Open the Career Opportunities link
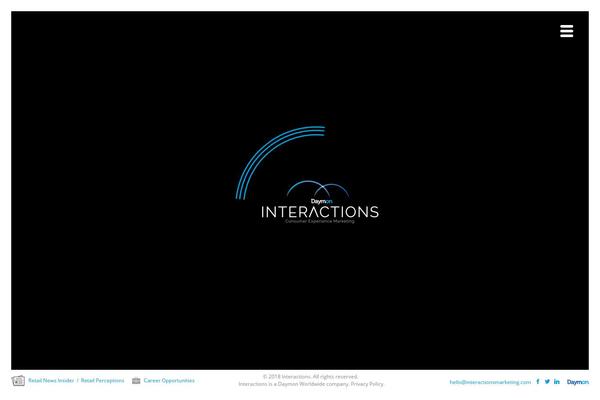This screenshot has width=600, height=400. (169, 380)
